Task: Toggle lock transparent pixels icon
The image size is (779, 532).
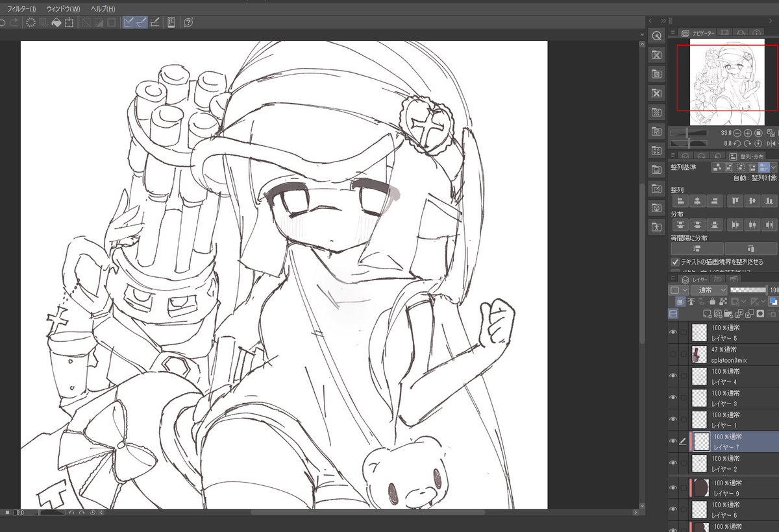Action: (723, 302)
